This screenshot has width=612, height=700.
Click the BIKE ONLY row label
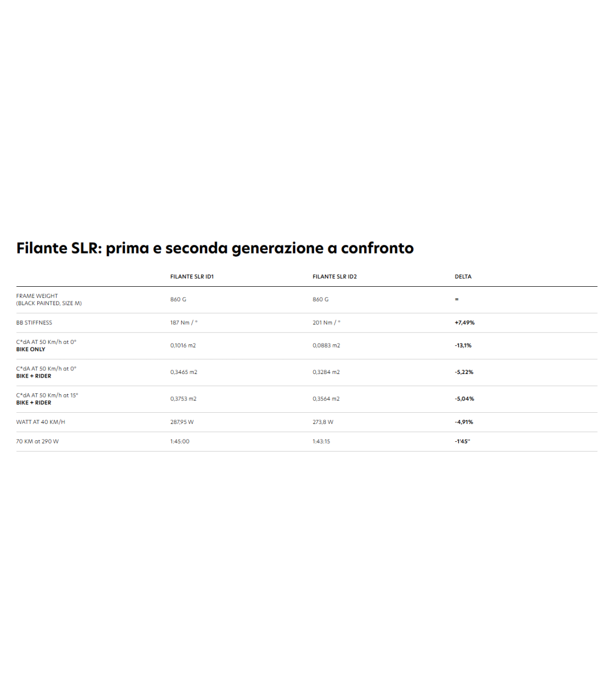pos(31,349)
